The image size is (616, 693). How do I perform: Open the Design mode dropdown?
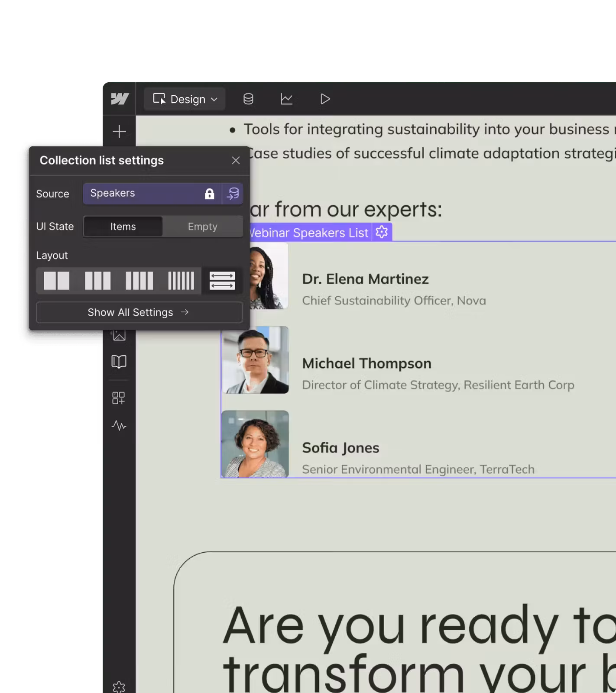185,99
